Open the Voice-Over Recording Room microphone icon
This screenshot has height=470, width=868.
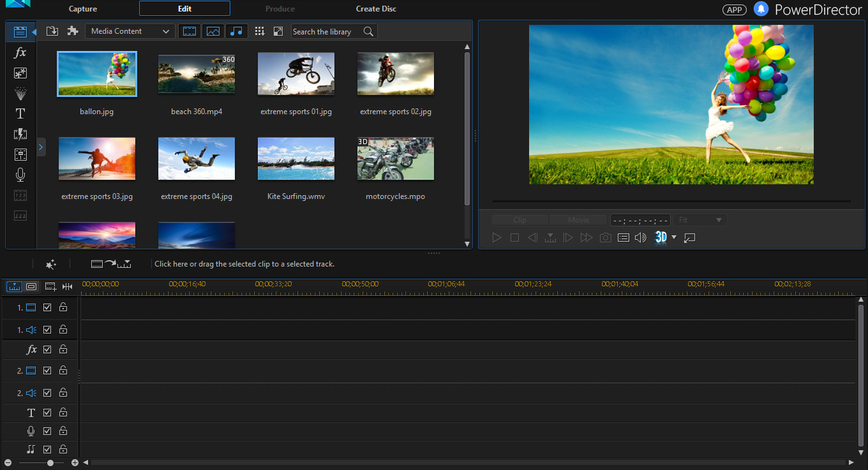20,175
